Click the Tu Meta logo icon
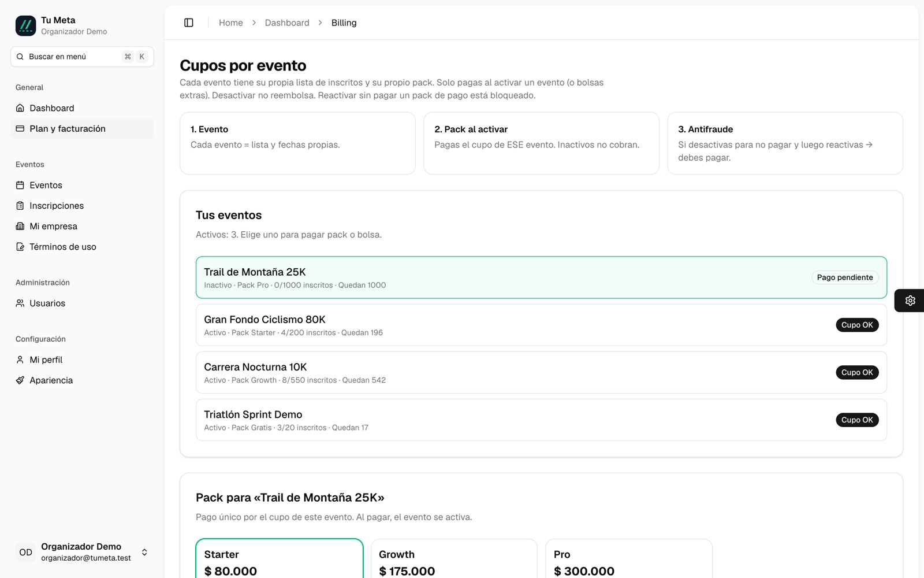Screen dimensions: 924x578 pyautogui.click(x=25, y=25)
